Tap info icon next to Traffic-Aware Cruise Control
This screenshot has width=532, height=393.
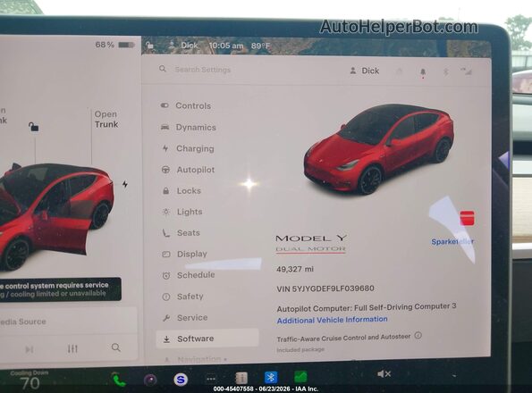coord(418,336)
